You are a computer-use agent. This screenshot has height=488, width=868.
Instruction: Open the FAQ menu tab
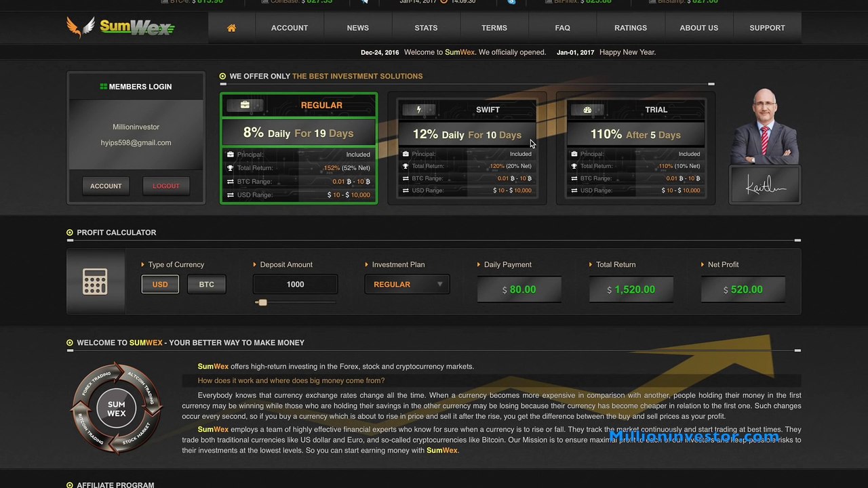(562, 28)
